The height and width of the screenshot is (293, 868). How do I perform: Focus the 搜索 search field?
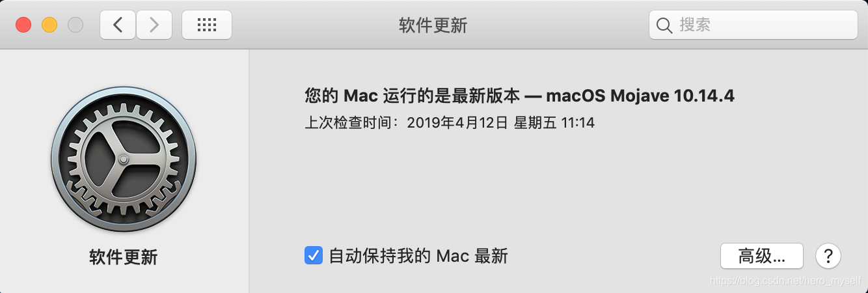click(x=753, y=25)
